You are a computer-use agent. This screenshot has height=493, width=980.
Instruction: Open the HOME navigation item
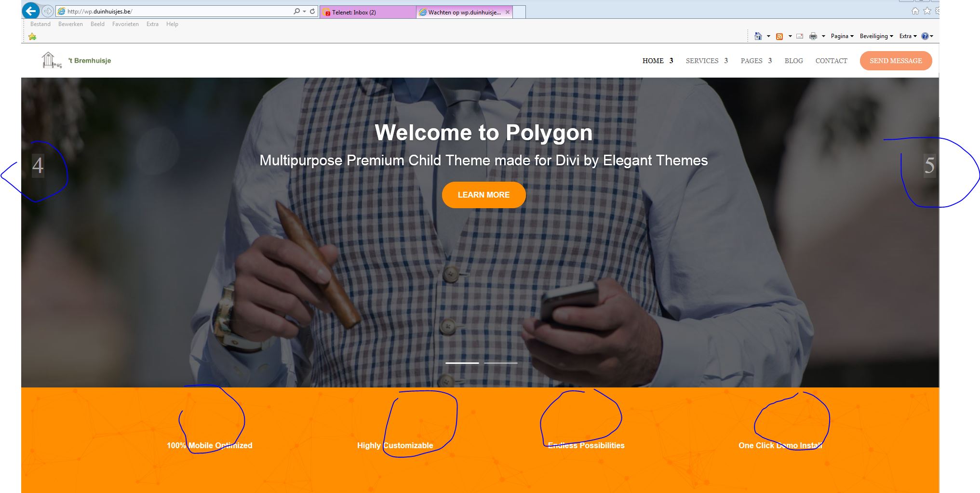pyautogui.click(x=653, y=61)
